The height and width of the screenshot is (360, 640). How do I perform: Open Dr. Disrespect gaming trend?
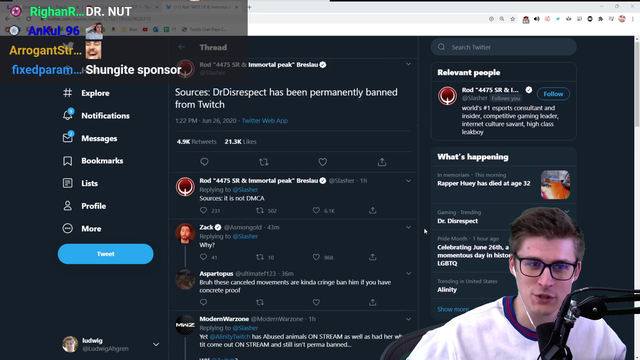coord(458,221)
